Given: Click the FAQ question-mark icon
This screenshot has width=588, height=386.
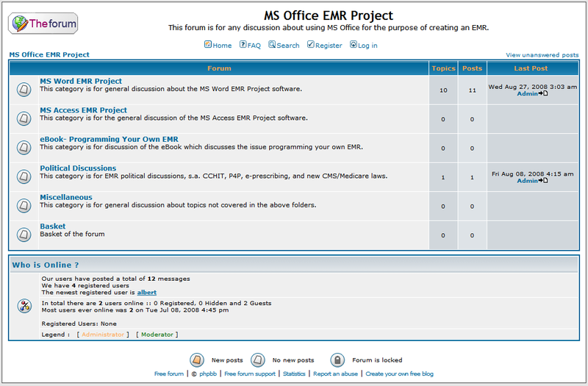Looking at the screenshot, I should [x=243, y=44].
